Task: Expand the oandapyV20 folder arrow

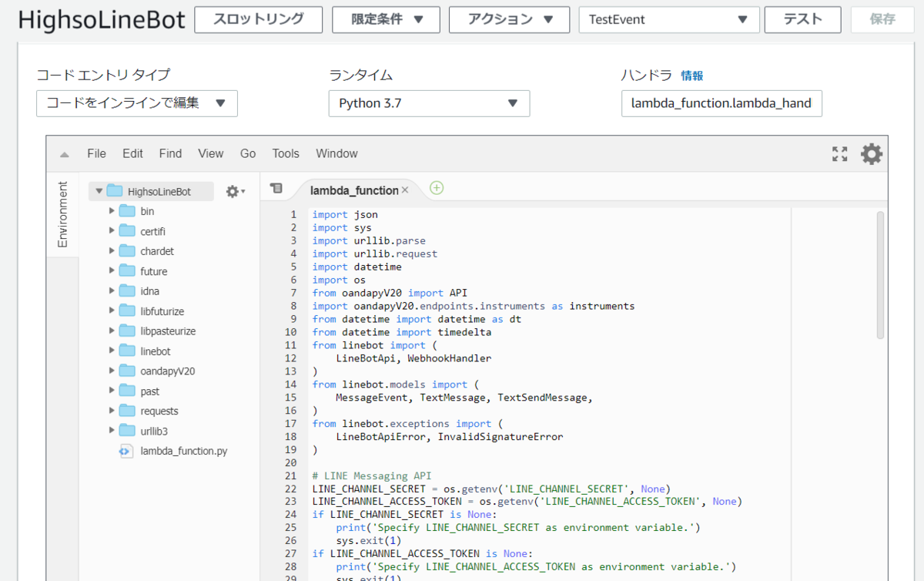Action: [112, 371]
